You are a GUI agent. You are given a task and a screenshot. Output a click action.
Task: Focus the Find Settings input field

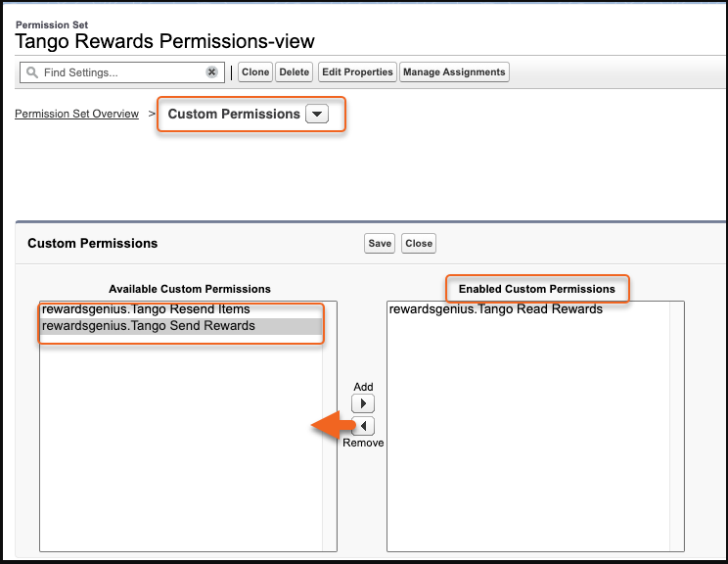(x=122, y=72)
